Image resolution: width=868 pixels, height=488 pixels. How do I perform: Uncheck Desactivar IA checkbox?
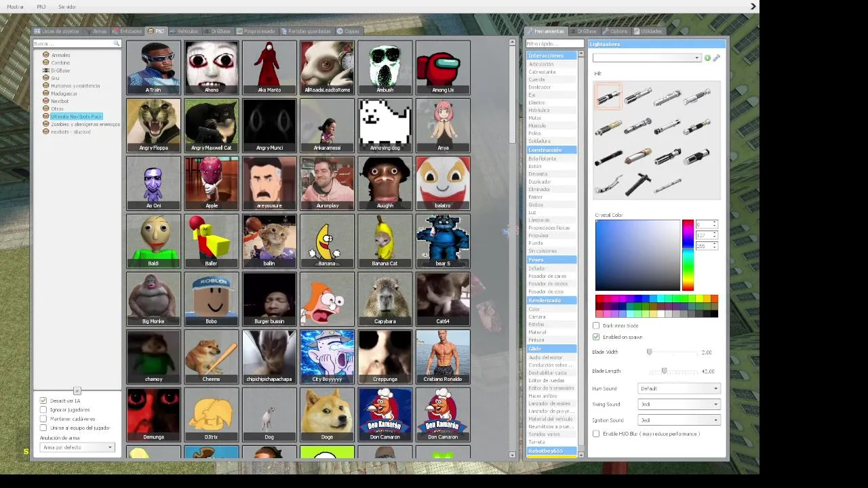pos(43,401)
